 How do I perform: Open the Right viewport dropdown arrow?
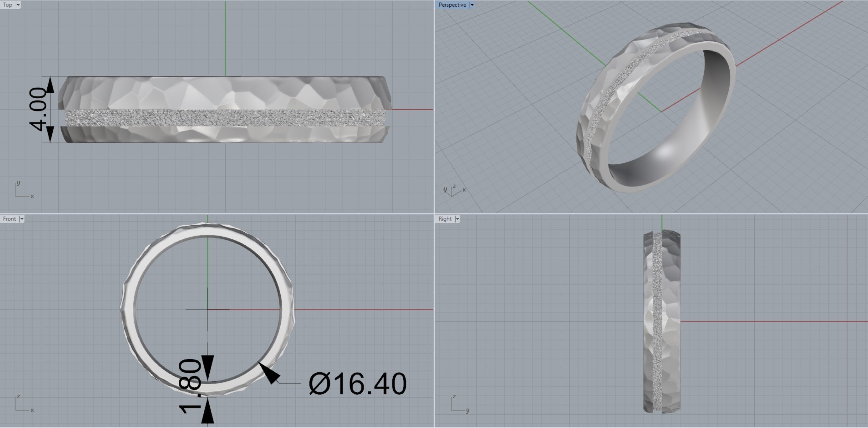click(457, 219)
